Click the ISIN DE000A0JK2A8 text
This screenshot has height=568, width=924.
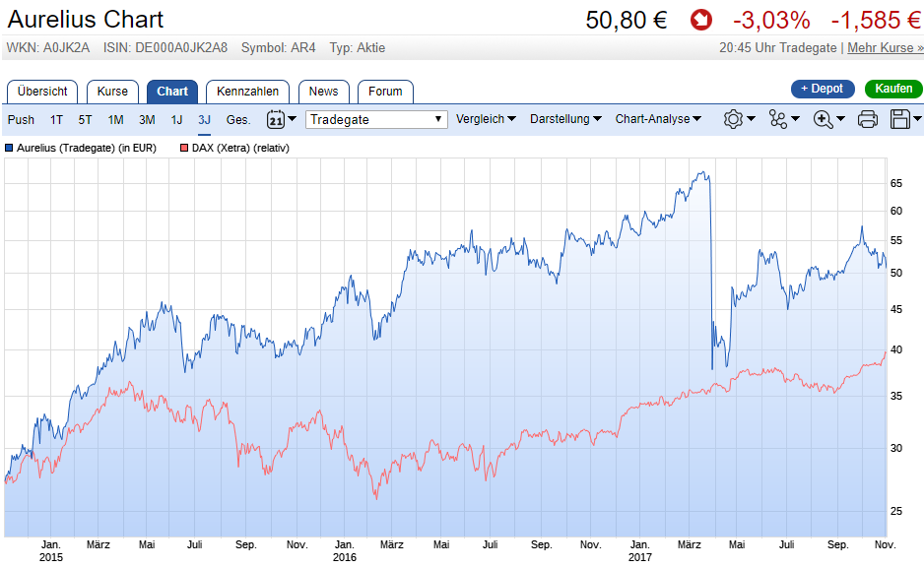coord(165,48)
